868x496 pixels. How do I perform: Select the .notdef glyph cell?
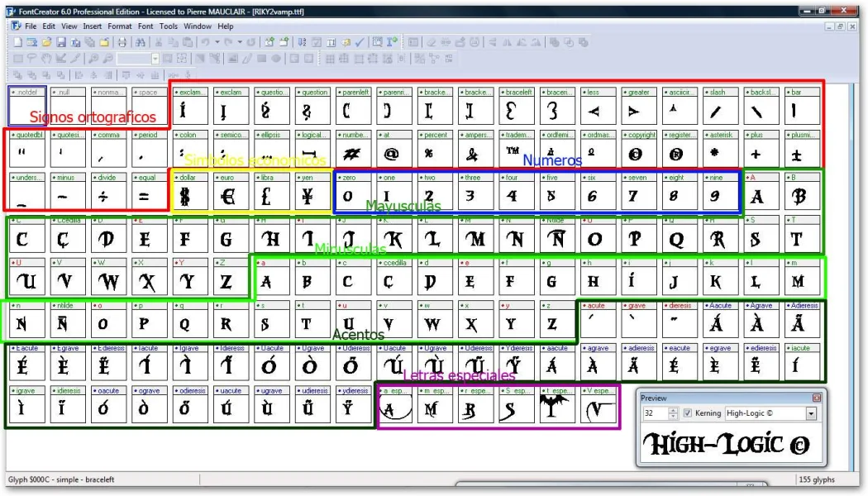(27, 106)
